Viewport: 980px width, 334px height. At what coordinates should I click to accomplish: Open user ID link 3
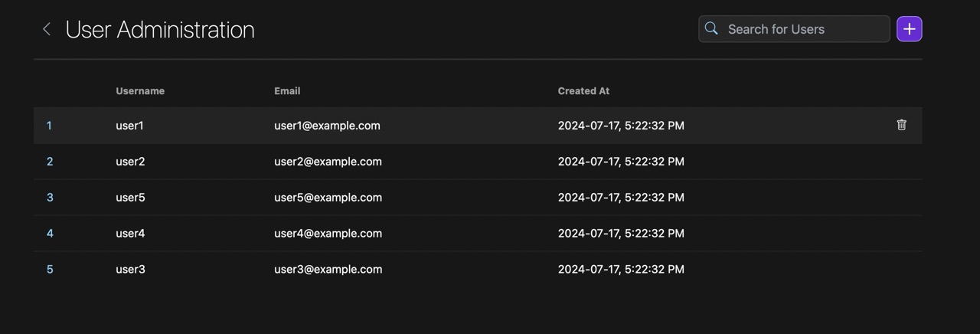tap(50, 198)
